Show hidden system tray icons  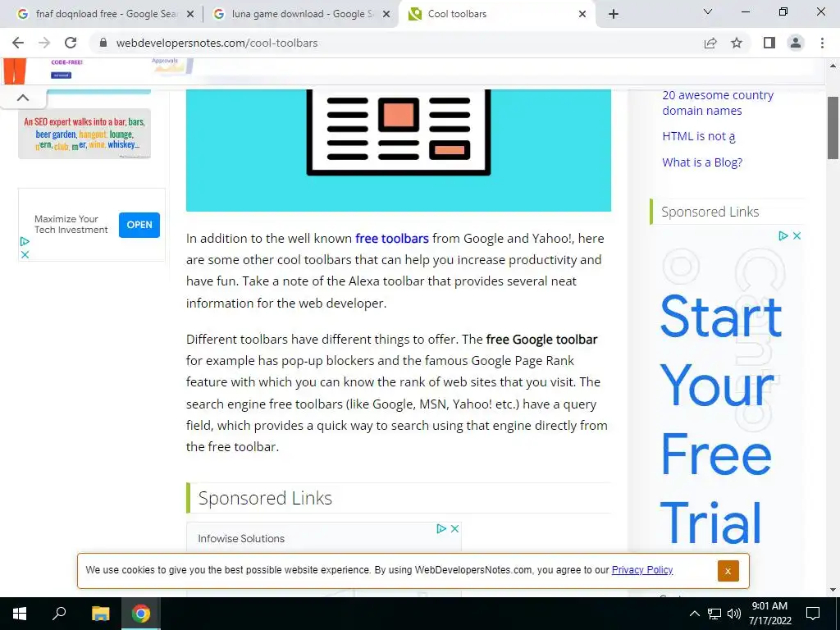pos(694,614)
